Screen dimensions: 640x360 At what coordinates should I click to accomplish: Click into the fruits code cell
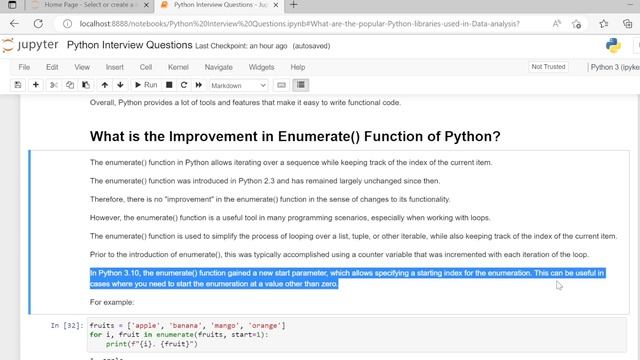356,335
